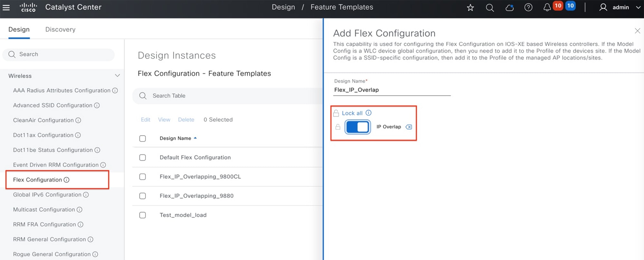Sort by Design Name column
Screen dimensions: 644x260
point(178,138)
